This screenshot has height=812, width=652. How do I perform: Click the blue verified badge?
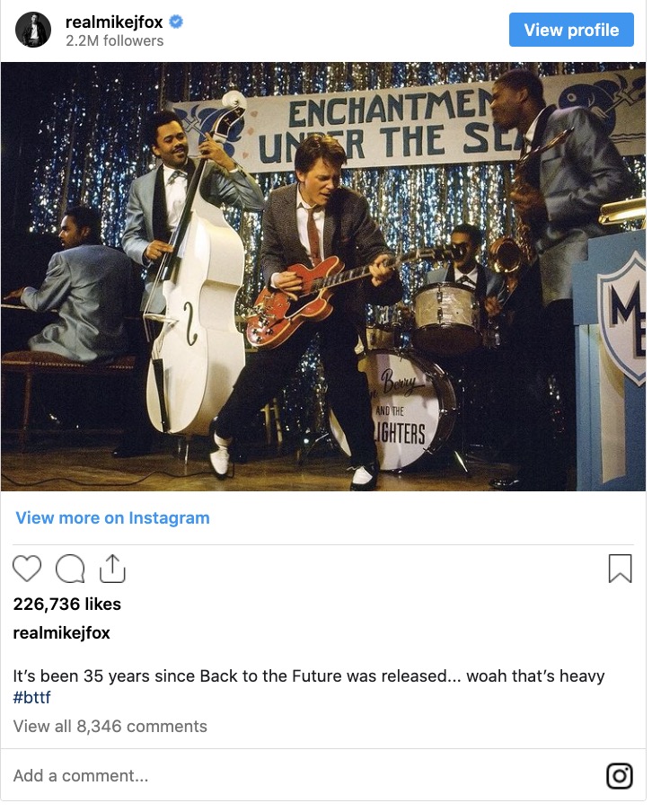pyautogui.click(x=177, y=22)
